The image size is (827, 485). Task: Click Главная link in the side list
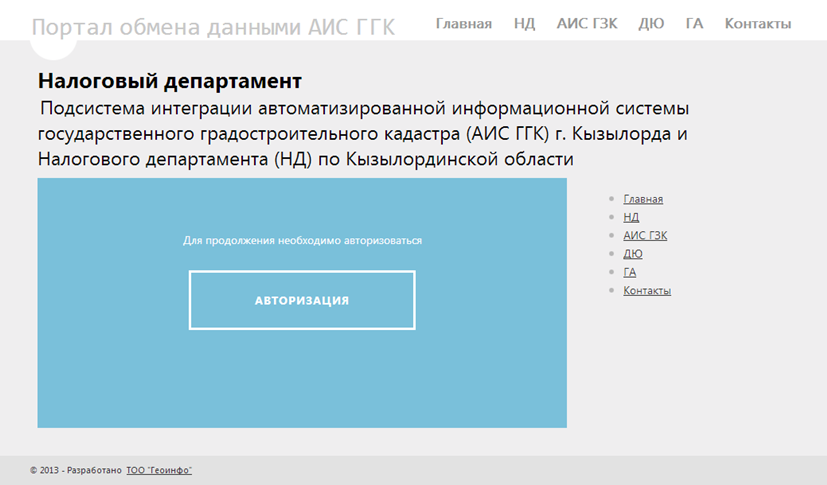click(x=642, y=199)
